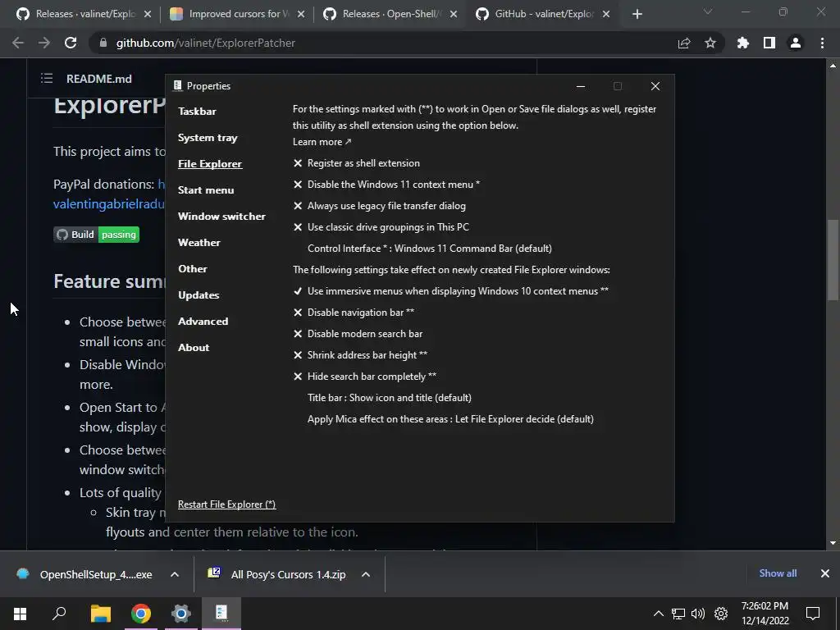840x630 pixels.
Task: Open network icon in system tray
Action: tap(678, 614)
